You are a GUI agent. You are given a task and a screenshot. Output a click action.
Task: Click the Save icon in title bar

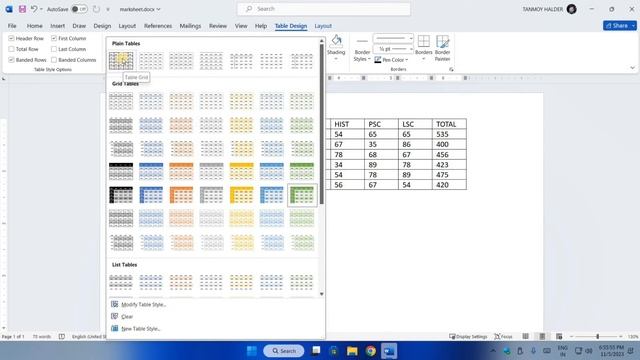coord(22,9)
